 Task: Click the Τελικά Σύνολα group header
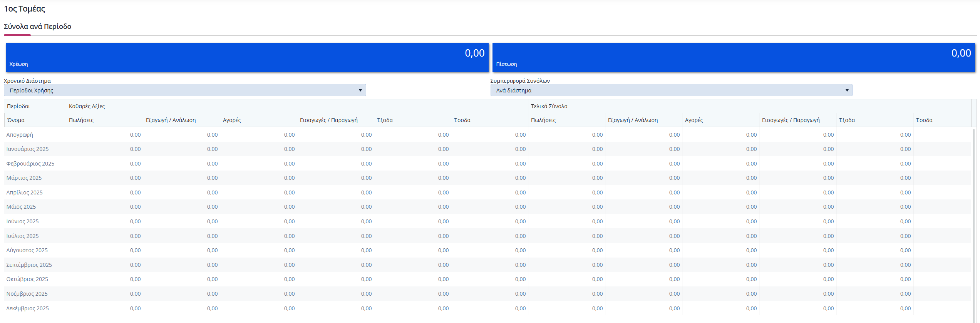750,106
